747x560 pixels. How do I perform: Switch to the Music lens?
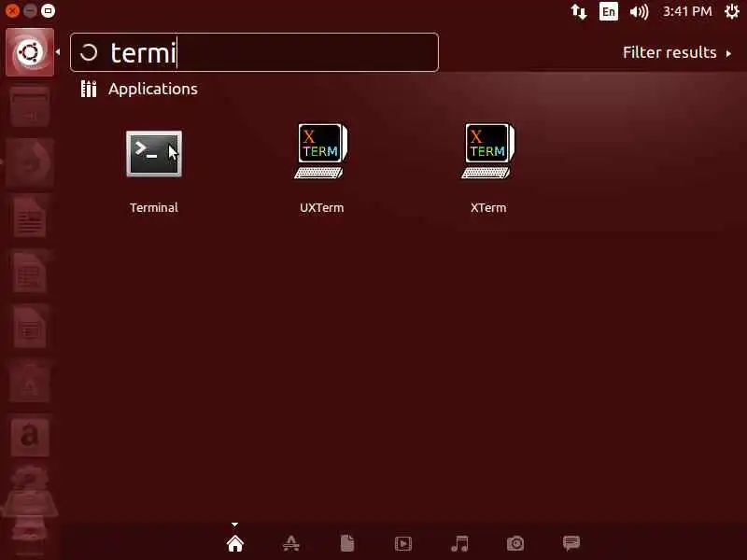click(459, 543)
